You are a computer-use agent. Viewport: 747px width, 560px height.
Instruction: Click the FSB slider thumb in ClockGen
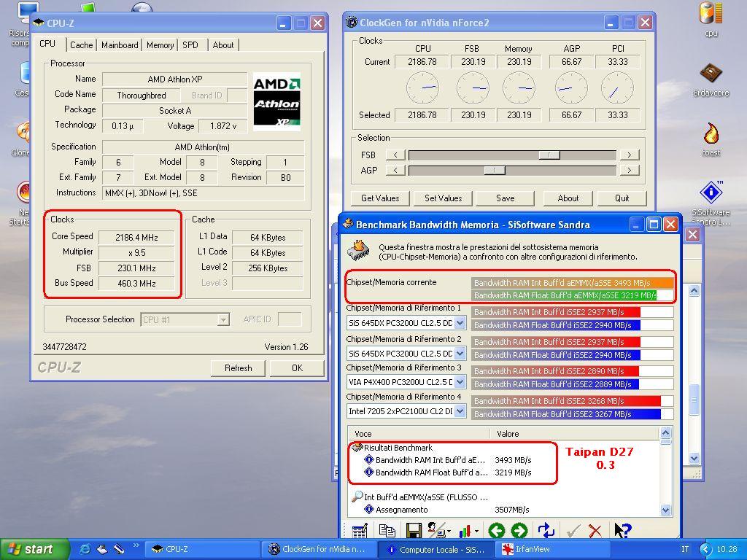coord(549,155)
